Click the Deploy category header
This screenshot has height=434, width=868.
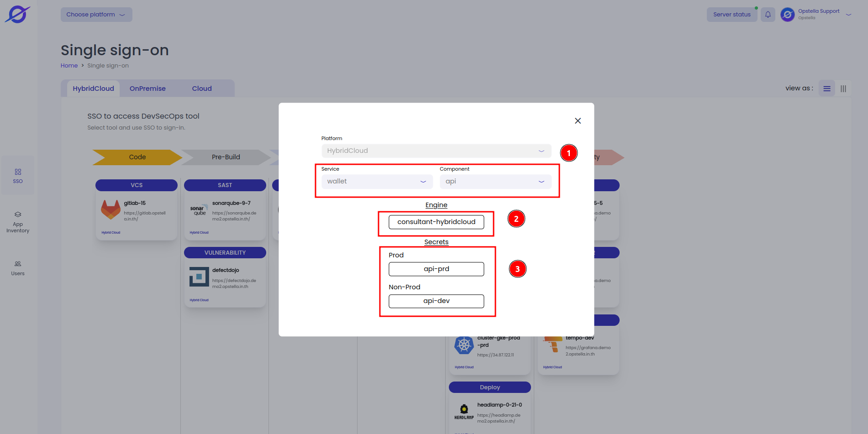point(490,387)
